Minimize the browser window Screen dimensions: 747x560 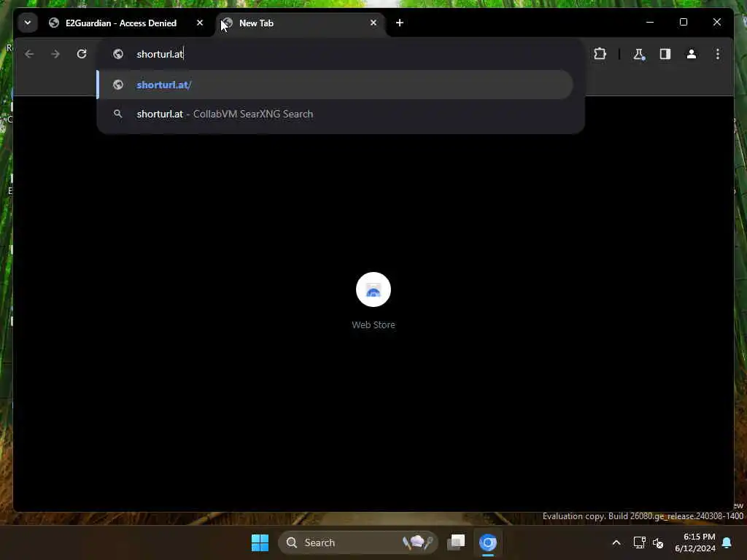[x=650, y=23]
